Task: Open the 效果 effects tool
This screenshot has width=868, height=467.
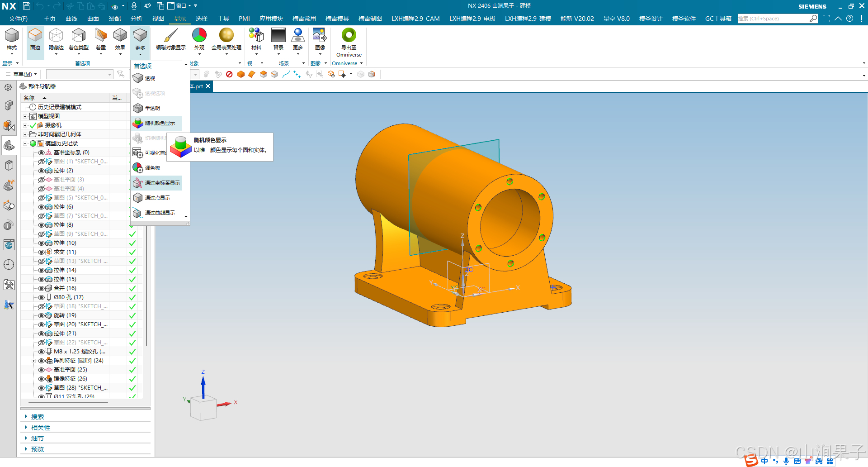Action: (120, 42)
